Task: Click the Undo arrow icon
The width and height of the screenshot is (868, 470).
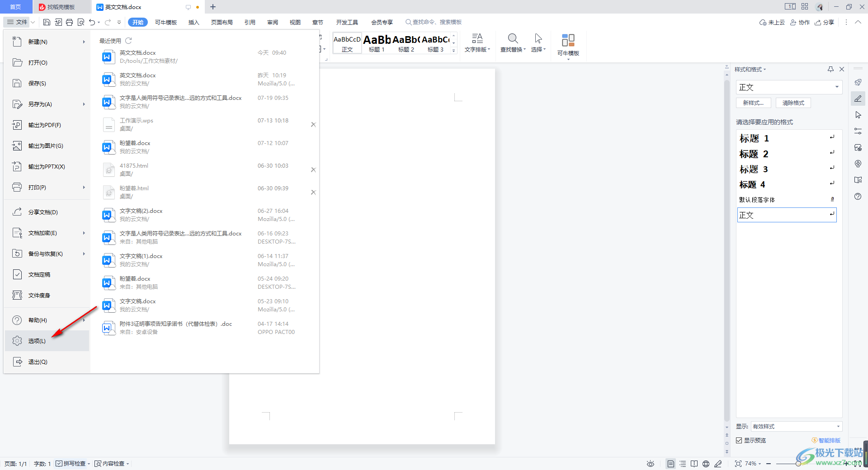Action: point(92,22)
